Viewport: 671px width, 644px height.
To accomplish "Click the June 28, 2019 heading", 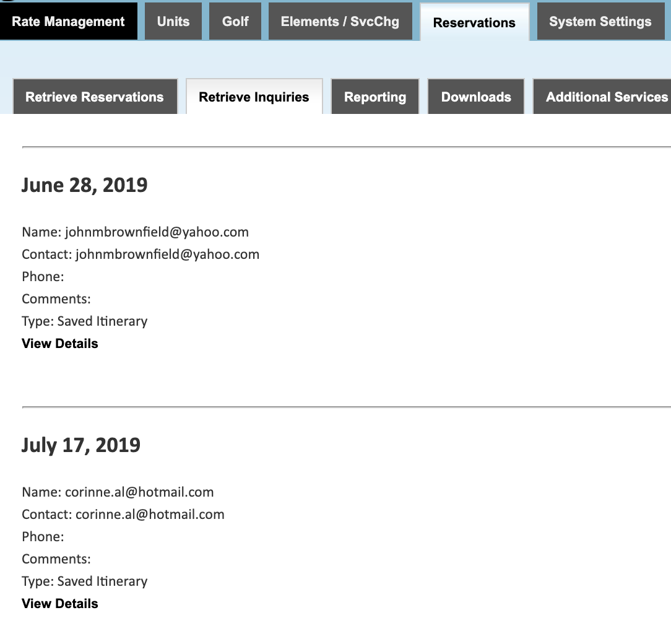I will (85, 185).
